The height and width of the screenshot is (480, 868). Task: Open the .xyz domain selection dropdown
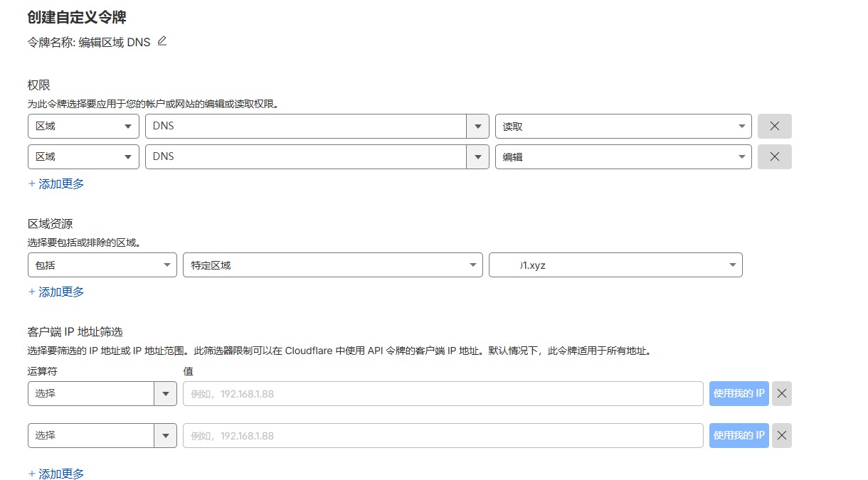click(615, 265)
